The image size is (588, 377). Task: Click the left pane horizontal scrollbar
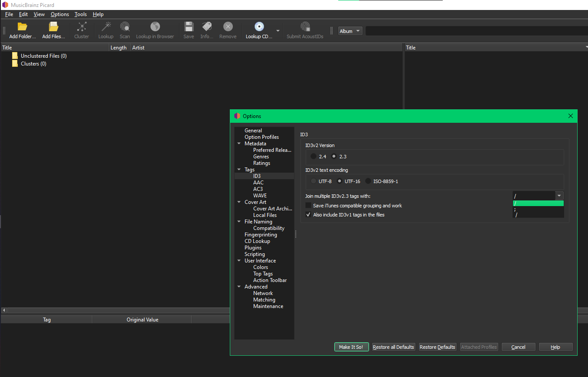pyautogui.click(x=118, y=310)
